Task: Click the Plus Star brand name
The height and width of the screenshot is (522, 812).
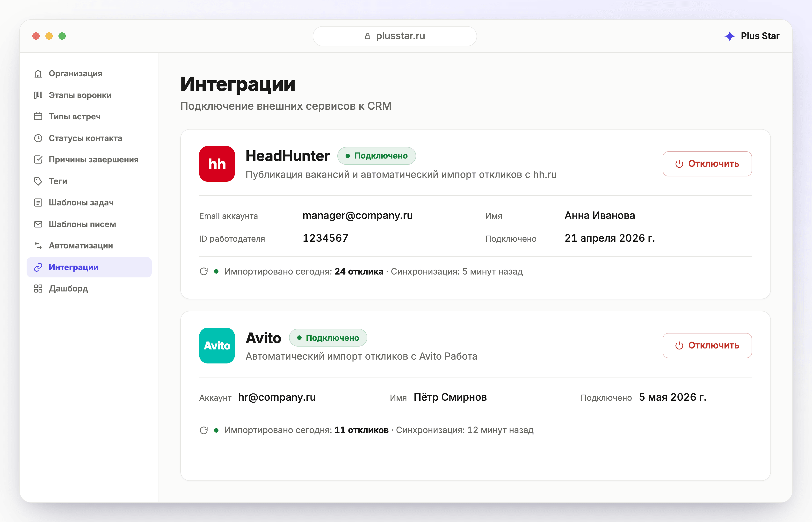Action: [x=760, y=36]
